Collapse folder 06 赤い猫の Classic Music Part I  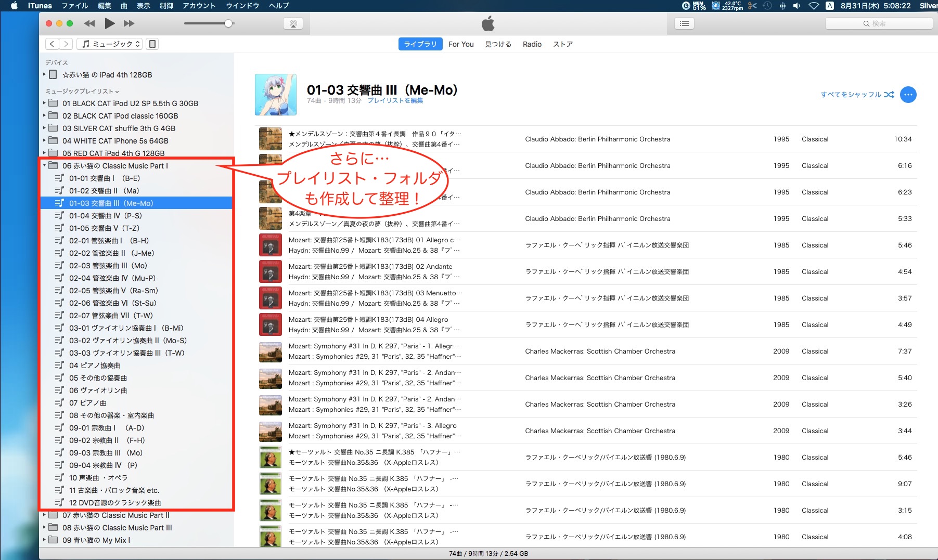[x=44, y=166]
